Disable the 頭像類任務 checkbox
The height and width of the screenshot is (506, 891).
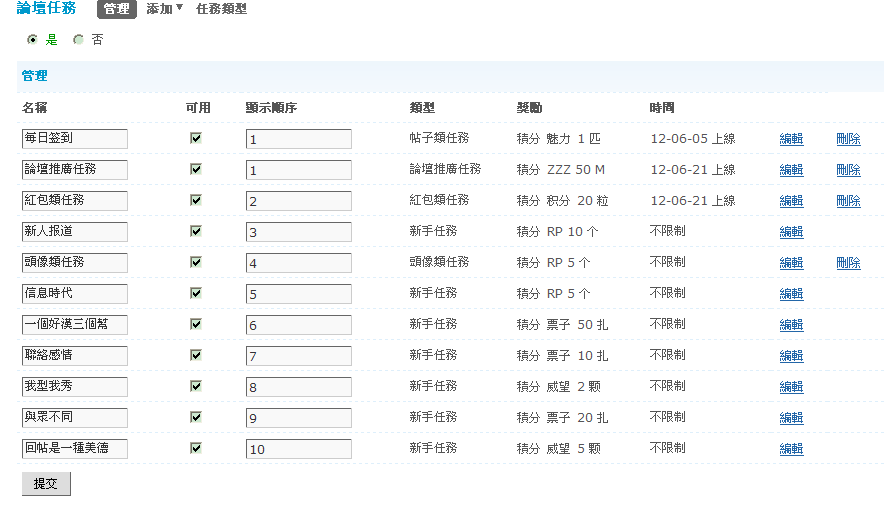[196, 262]
